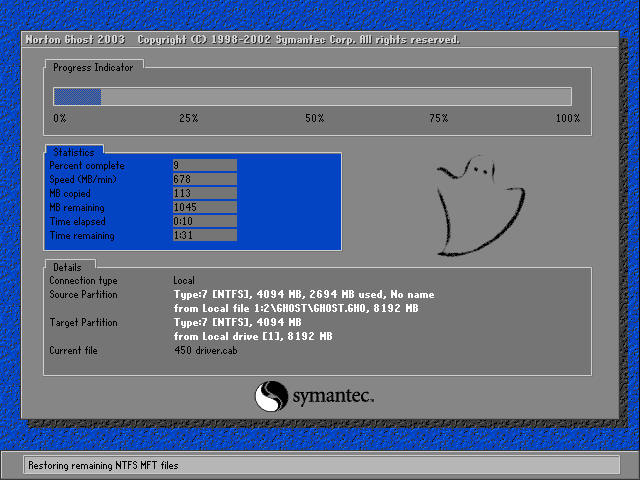
Task: Click the 100% progress scale label
Action: [568, 118]
